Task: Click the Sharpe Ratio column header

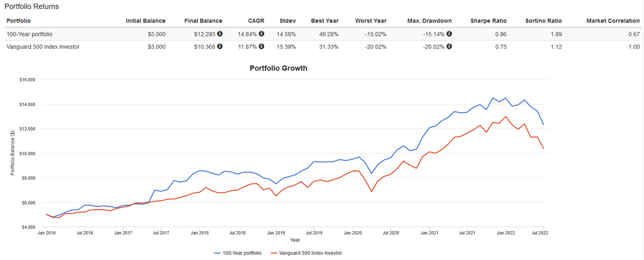Action: (488, 21)
